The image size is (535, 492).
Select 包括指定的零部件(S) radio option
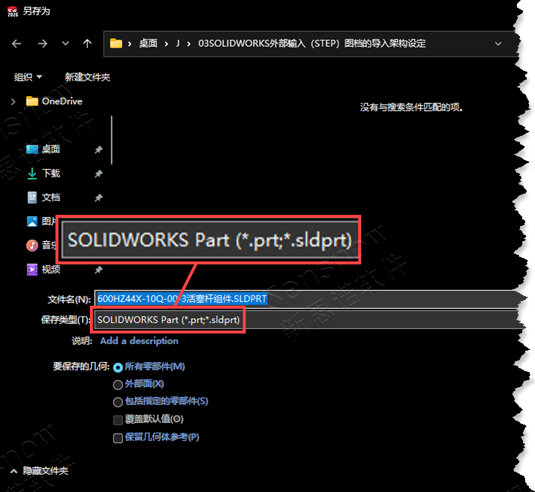coord(118,402)
